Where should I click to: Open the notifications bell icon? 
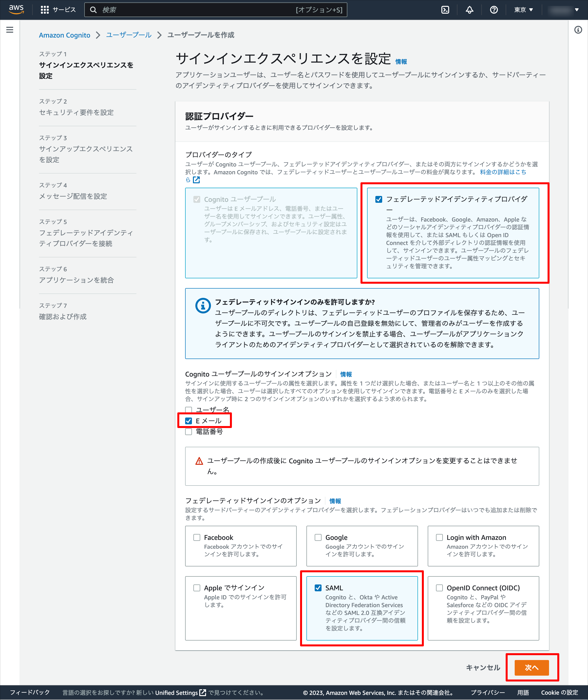coord(470,10)
